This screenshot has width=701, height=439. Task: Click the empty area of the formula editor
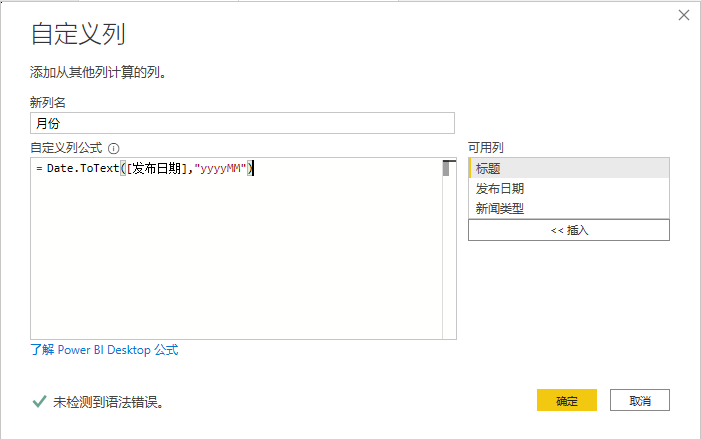235,260
